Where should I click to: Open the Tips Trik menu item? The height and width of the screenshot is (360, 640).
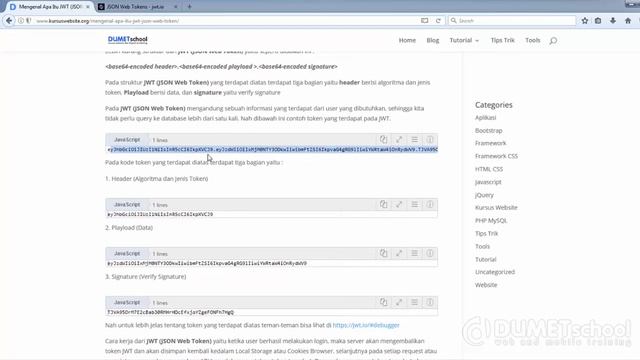coord(502,40)
